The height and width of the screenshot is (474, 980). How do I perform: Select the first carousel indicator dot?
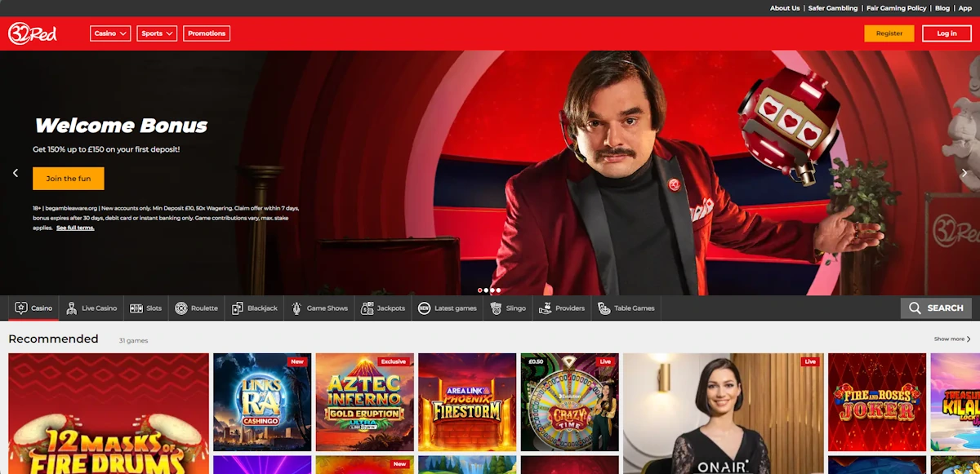(x=480, y=290)
